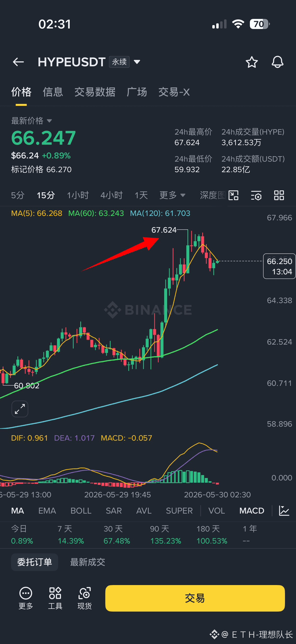Switch to the 信息 tab
Viewport: 296px width, 644px height.
pos(53,92)
